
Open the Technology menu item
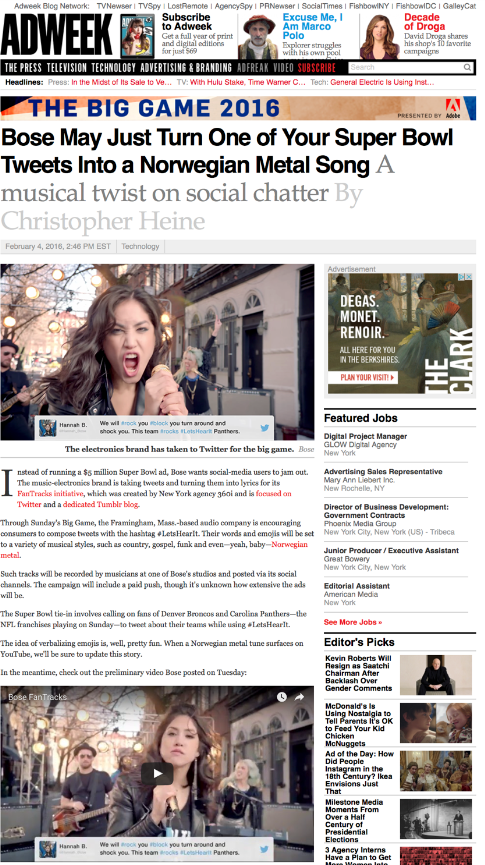(113, 68)
